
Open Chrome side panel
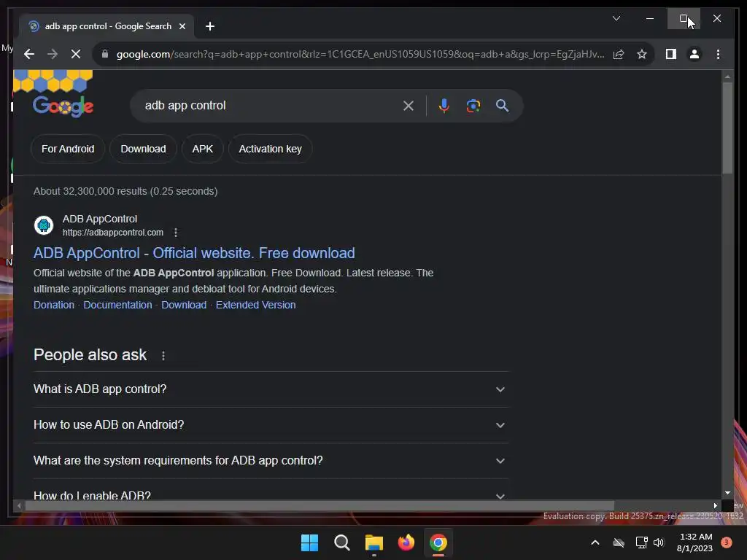click(x=671, y=54)
